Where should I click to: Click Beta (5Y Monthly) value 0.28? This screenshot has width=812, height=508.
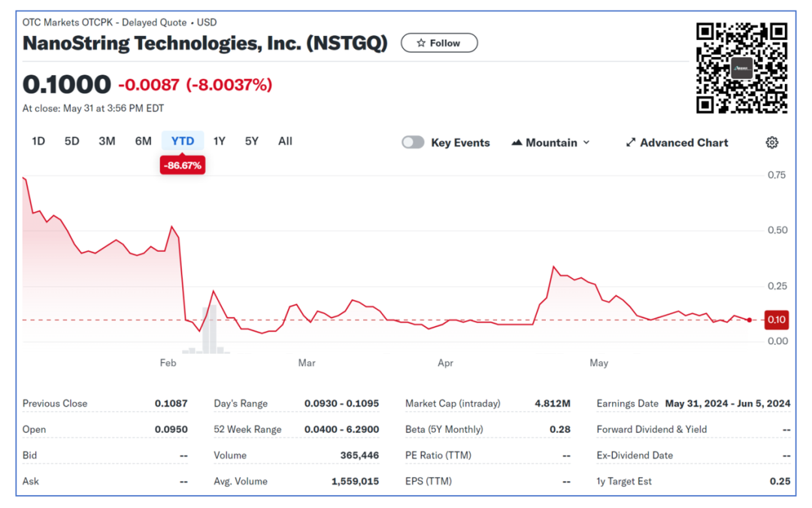pyautogui.click(x=560, y=429)
